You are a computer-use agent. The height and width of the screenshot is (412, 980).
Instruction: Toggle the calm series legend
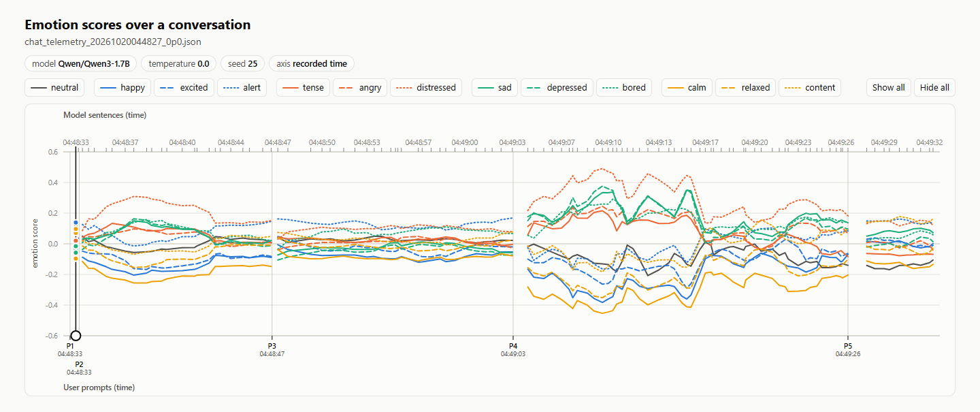click(x=687, y=87)
